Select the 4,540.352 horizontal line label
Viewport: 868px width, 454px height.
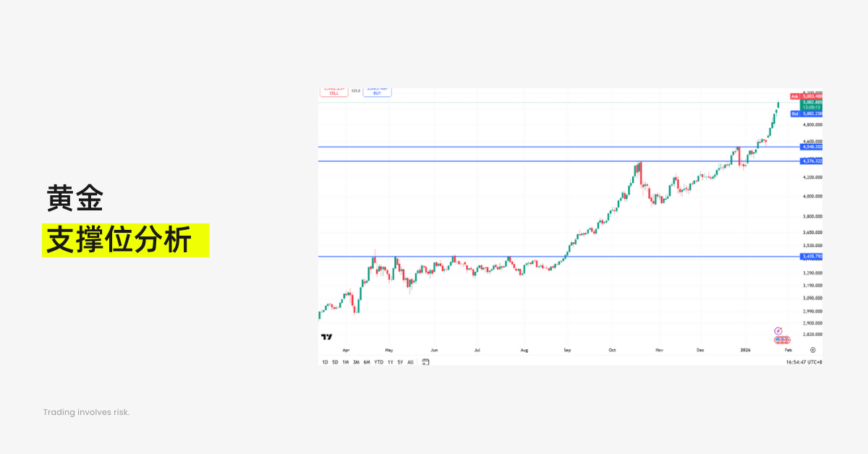coord(811,147)
